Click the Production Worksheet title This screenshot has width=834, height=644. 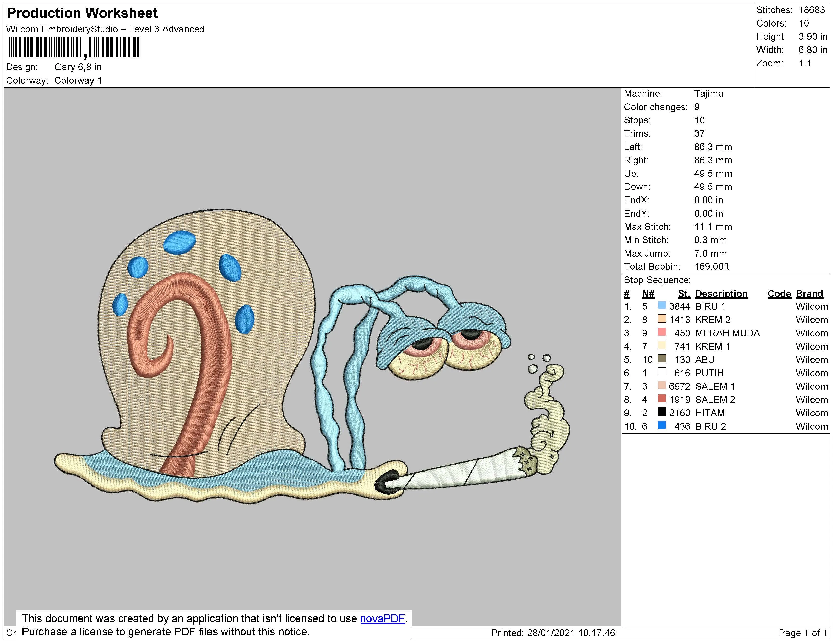pos(82,13)
